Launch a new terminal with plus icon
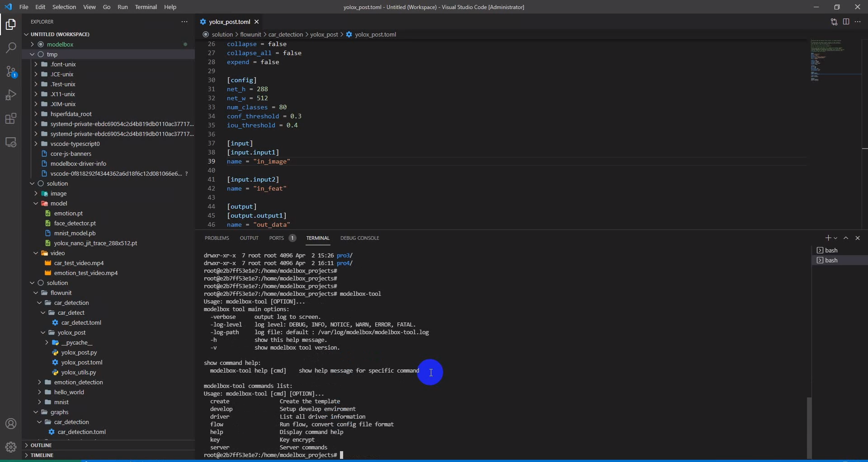The height and width of the screenshot is (462, 868). [828, 238]
